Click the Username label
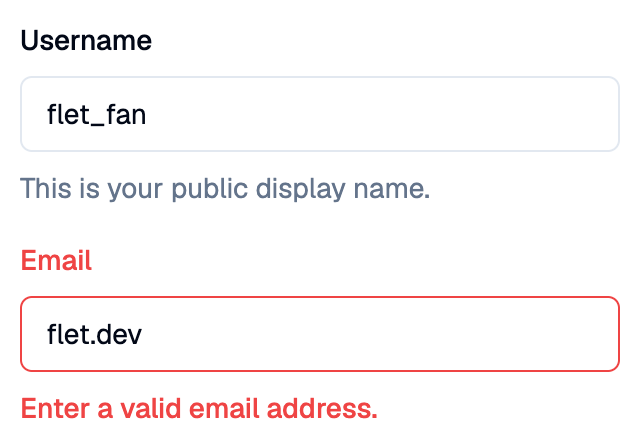The image size is (640, 448). [x=86, y=40]
